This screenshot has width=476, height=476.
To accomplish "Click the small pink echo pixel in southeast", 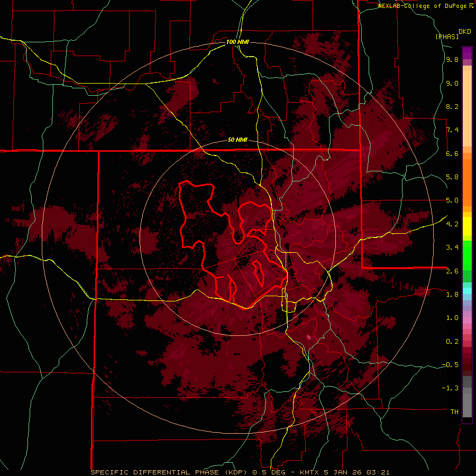I will 309,337.
